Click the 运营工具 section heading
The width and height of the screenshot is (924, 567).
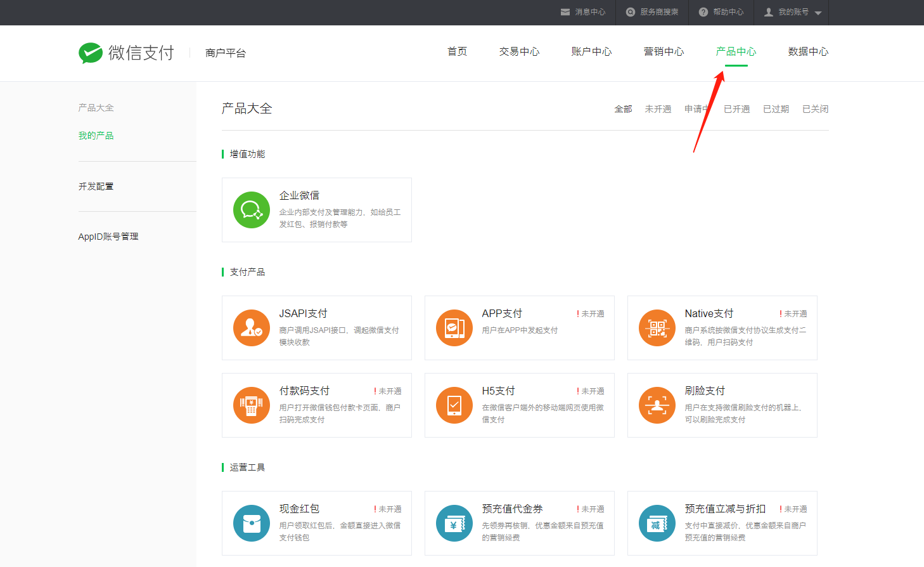(247, 467)
